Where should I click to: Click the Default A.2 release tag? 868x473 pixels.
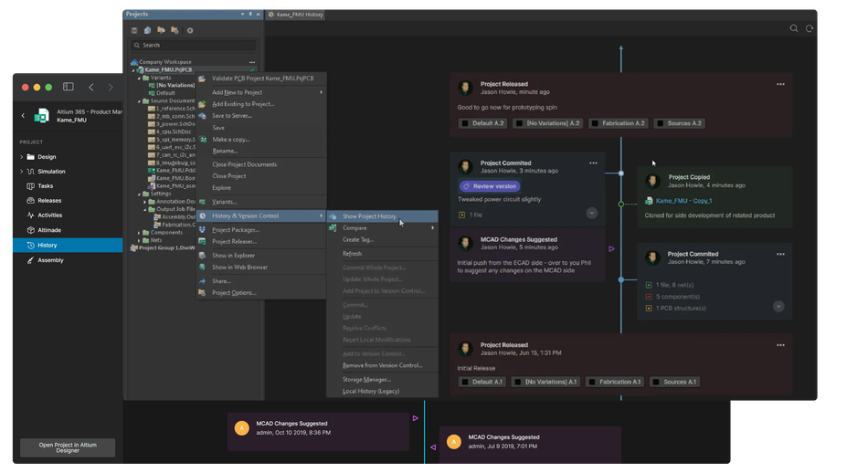click(x=482, y=123)
